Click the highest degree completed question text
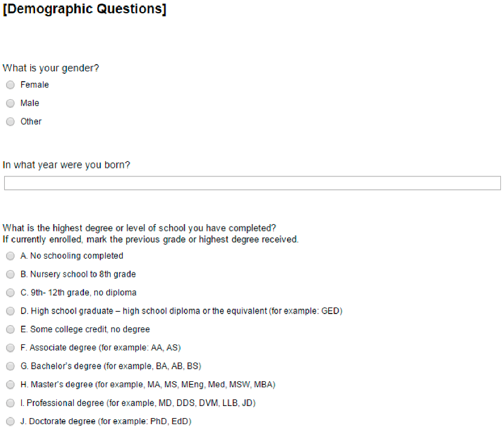This screenshot has height=429, width=504. tap(140, 228)
